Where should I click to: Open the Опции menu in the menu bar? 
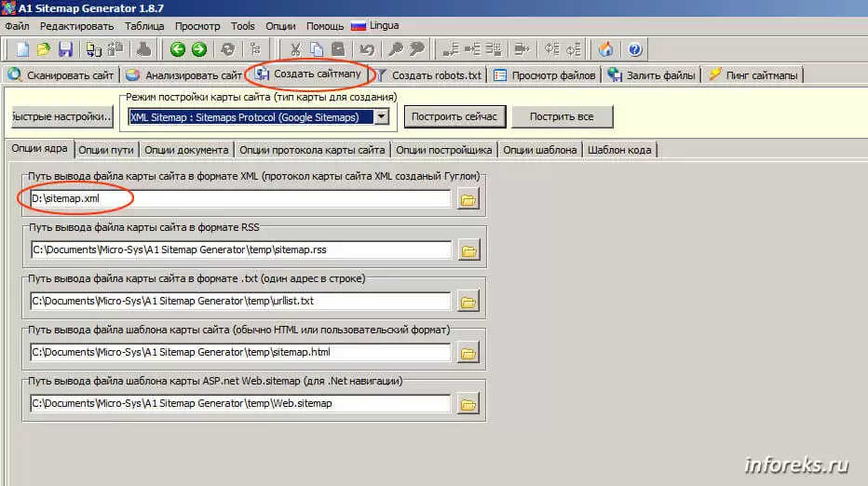coord(280,26)
